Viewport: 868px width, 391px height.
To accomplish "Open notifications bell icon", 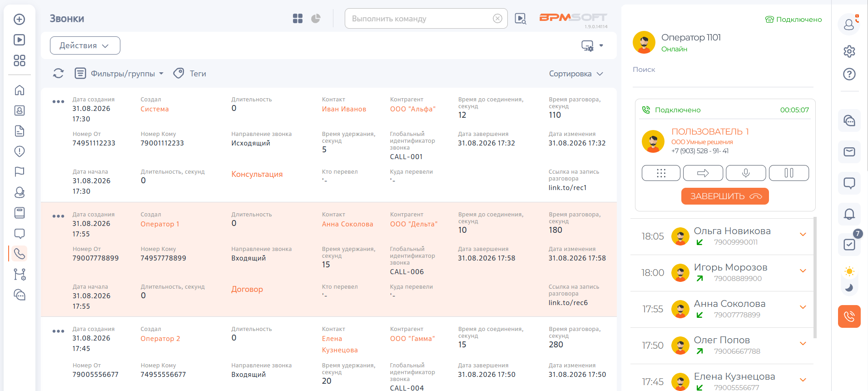I will point(849,214).
